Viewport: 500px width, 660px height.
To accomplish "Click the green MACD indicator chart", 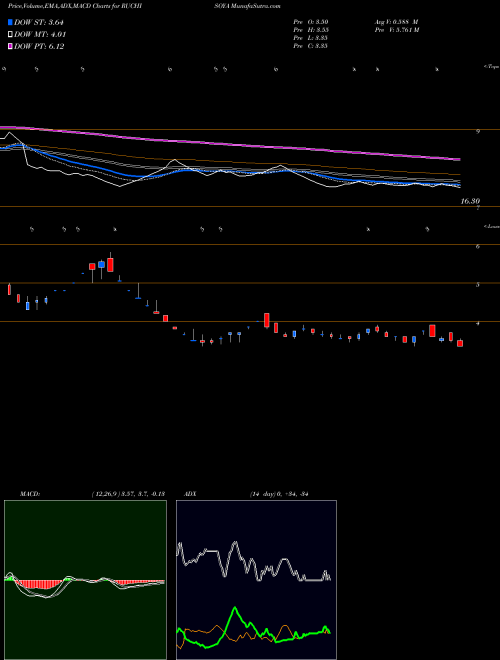I will coord(85,580).
